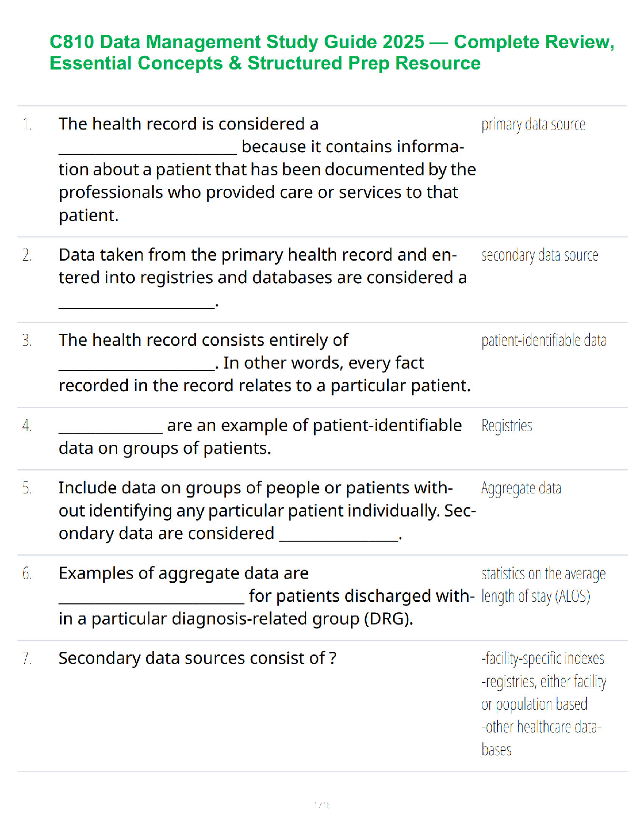
Task: Click the blank line in question 1
Action: click(x=148, y=152)
